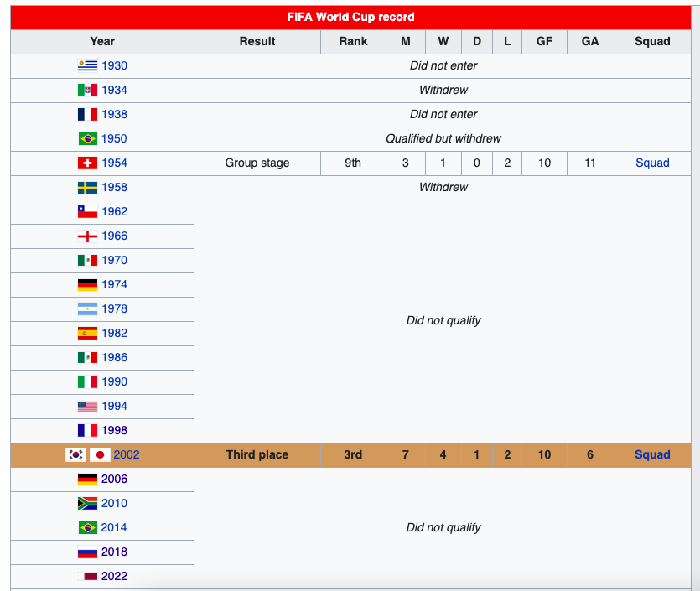Click the 'FIFA World Cup record' table title

point(350,17)
